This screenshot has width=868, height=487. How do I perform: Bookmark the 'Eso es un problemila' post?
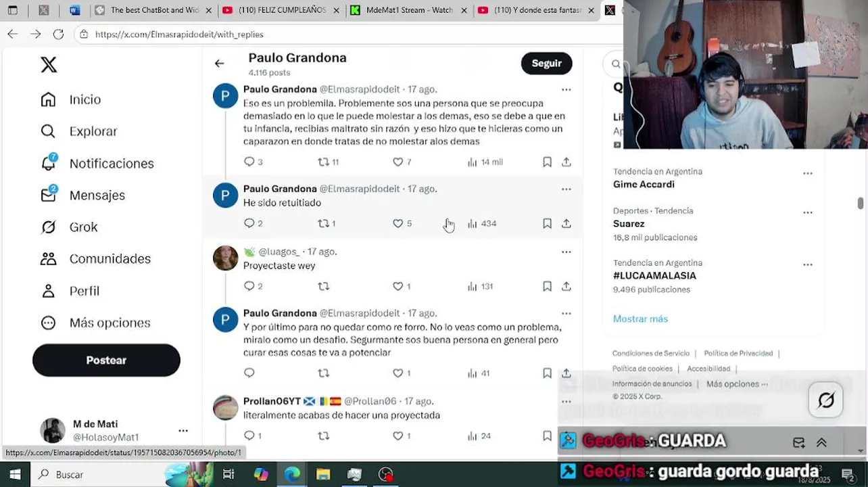[x=547, y=162]
